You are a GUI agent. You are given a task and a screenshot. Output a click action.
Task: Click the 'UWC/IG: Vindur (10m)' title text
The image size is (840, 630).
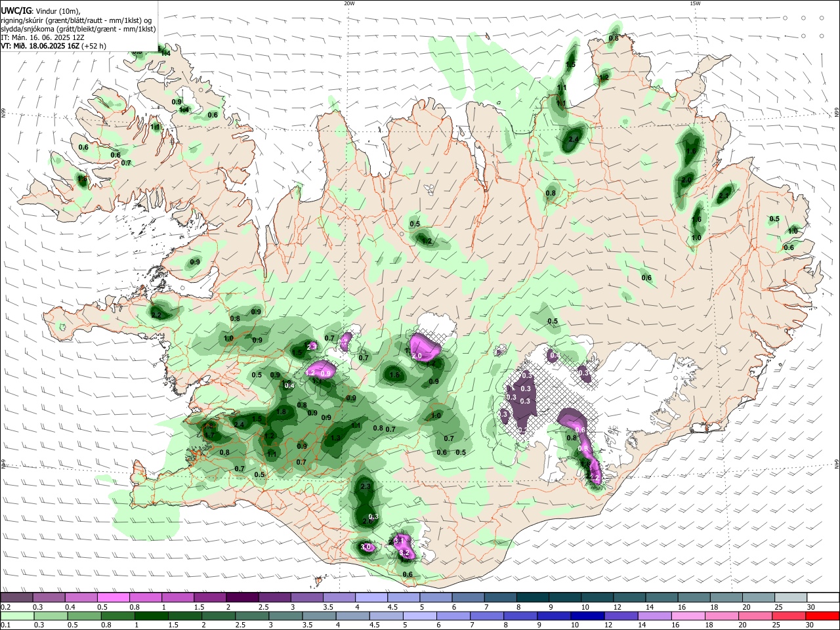tap(40, 10)
